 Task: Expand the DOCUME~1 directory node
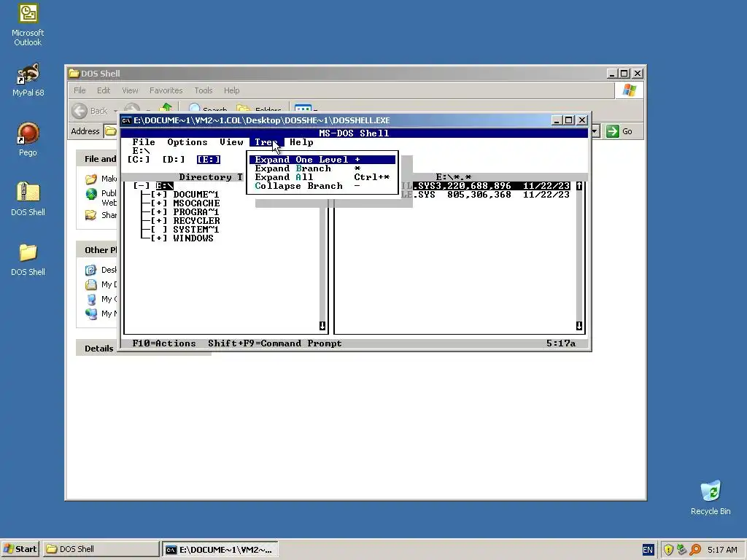pyautogui.click(x=159, y=194)
